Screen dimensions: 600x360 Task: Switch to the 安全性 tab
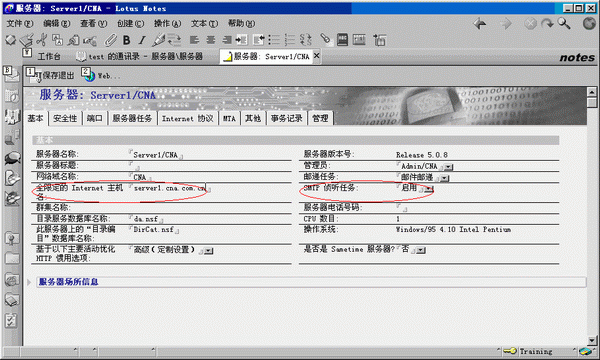65,118
